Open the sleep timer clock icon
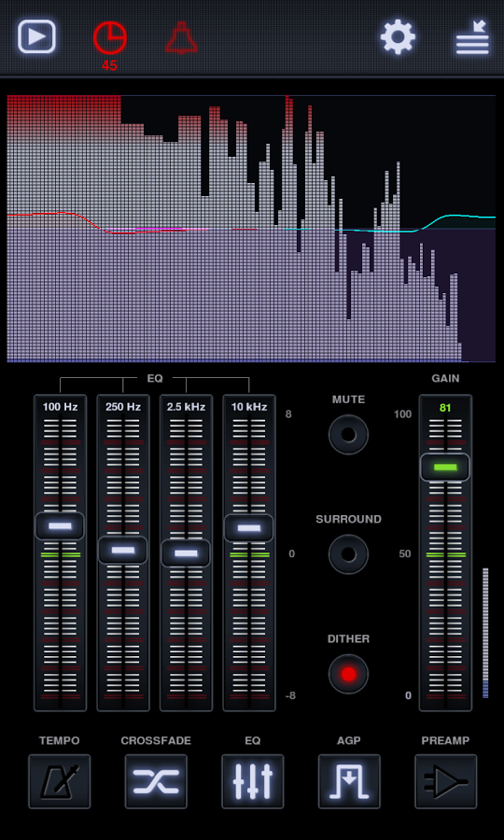Viewport: 504px width, 840px height. (110, 38)
